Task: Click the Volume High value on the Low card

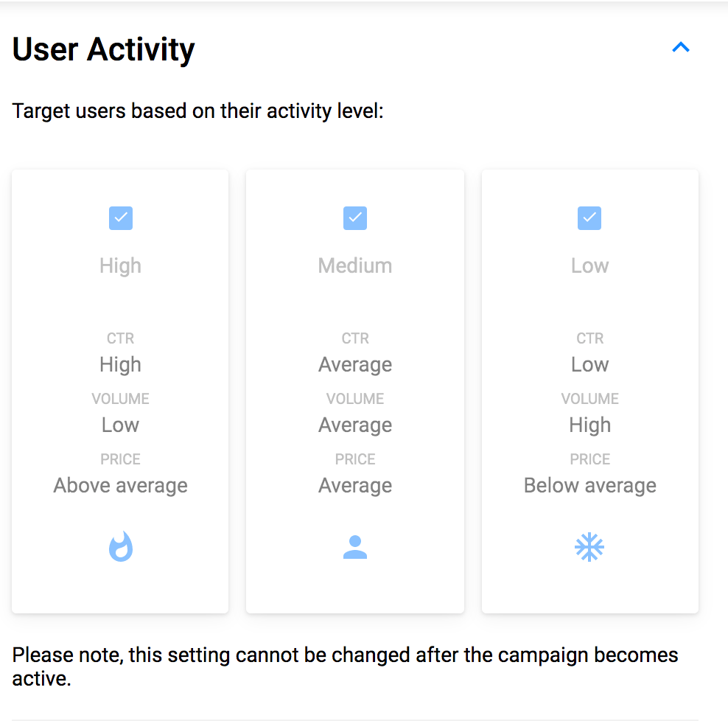Action: (x=589, y=425)
